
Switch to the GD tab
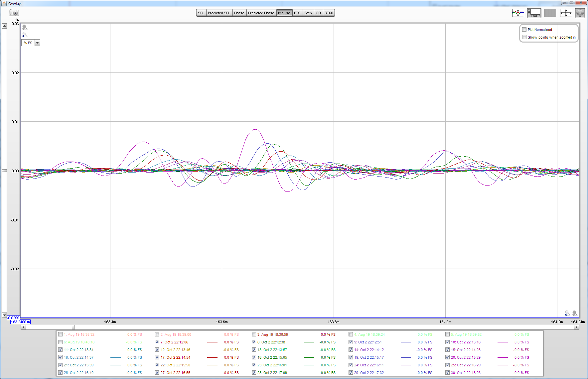pyautogui.click(x=318, y=13)
